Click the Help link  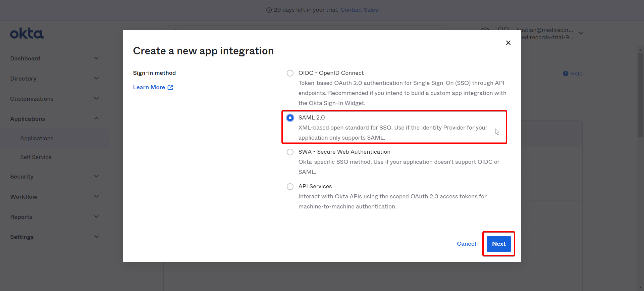[x=576, y=74]
